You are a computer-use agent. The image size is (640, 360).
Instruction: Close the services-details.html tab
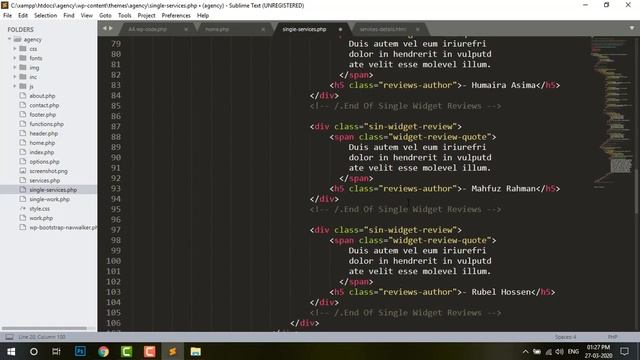(x=418, y=29)
